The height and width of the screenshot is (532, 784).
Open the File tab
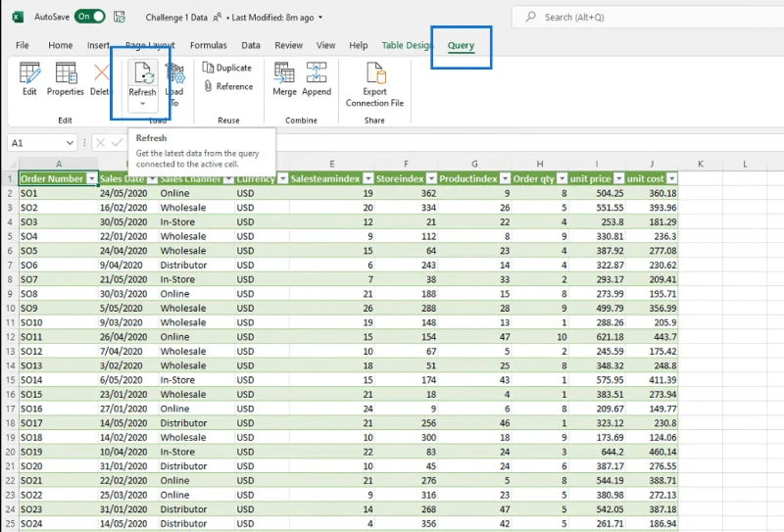coord(23,45)
